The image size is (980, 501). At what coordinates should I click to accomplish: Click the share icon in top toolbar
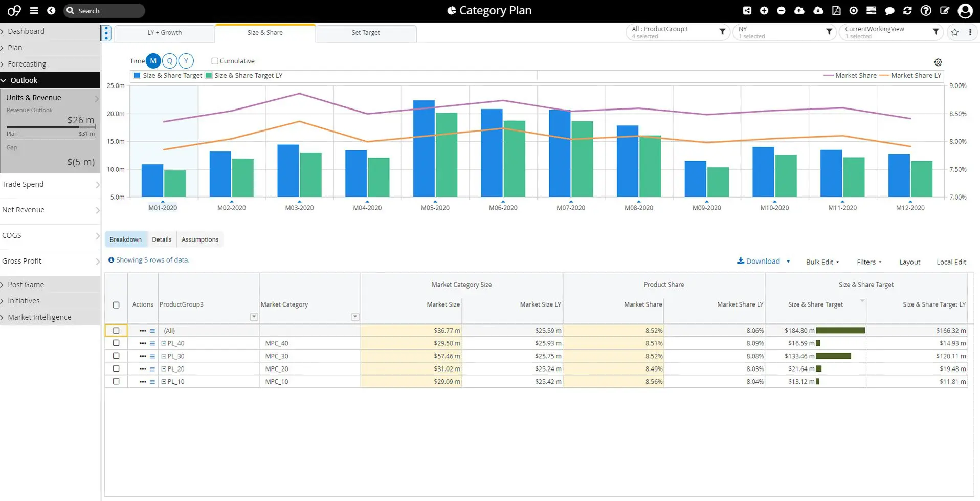[747, 11]
